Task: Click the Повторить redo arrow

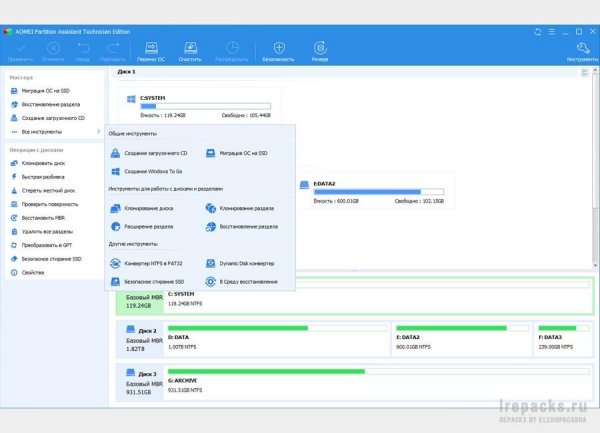Action: 113,52
